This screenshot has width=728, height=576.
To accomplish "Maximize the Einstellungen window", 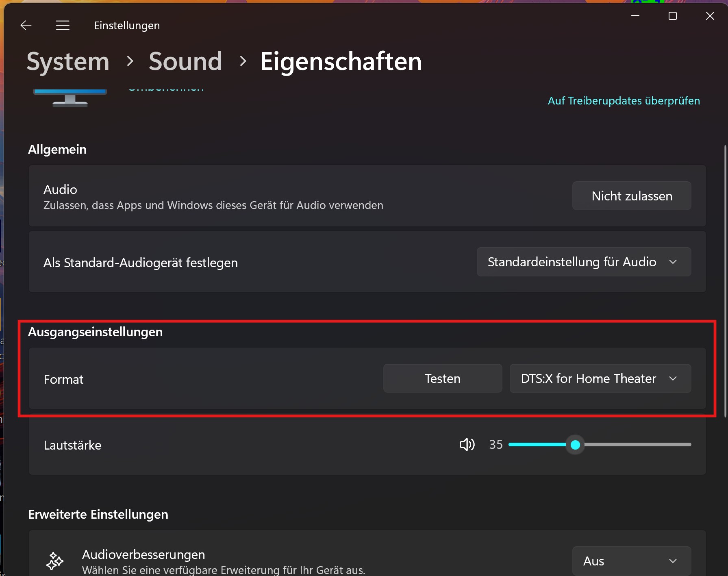I will pyautogui.click(x=672, y=16).
